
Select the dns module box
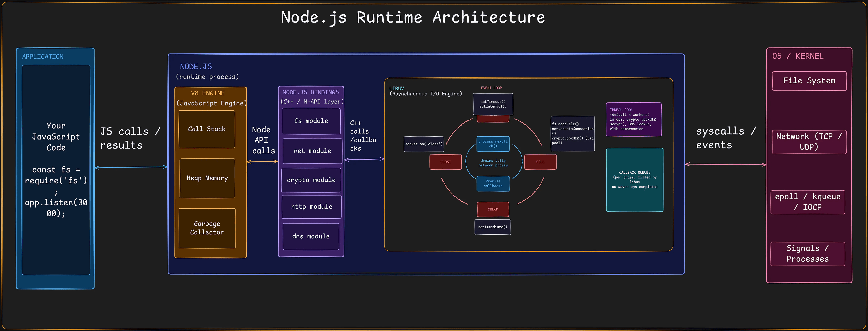coord(311,236)
